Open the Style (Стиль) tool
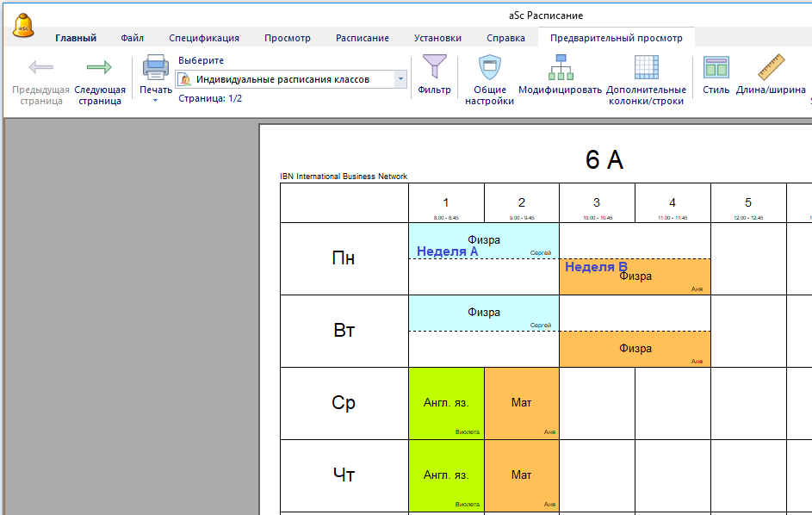 pos(716,68)
